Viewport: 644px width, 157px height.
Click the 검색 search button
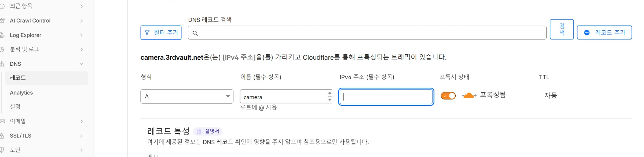pos(562,29)
